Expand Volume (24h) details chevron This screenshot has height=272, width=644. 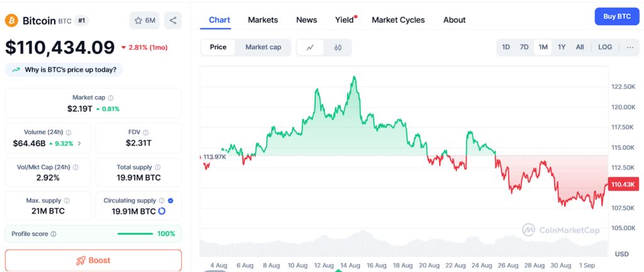[x=79, y=144]
